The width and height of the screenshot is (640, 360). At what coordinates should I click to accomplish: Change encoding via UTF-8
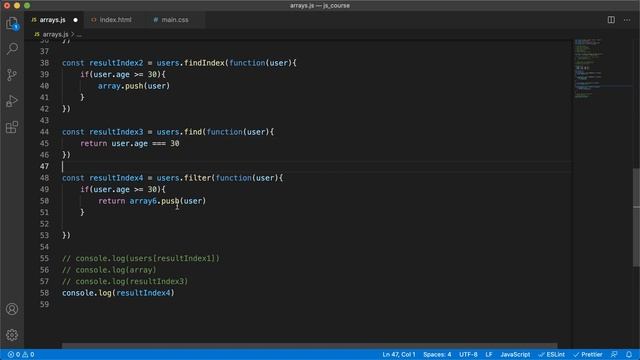point(468,354)
